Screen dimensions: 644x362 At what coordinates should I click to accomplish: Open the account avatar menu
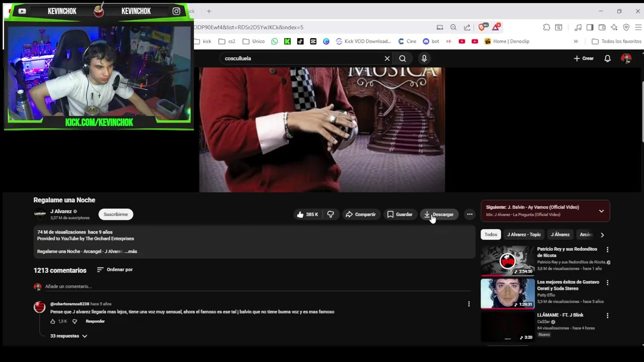(x=626, y=58)
